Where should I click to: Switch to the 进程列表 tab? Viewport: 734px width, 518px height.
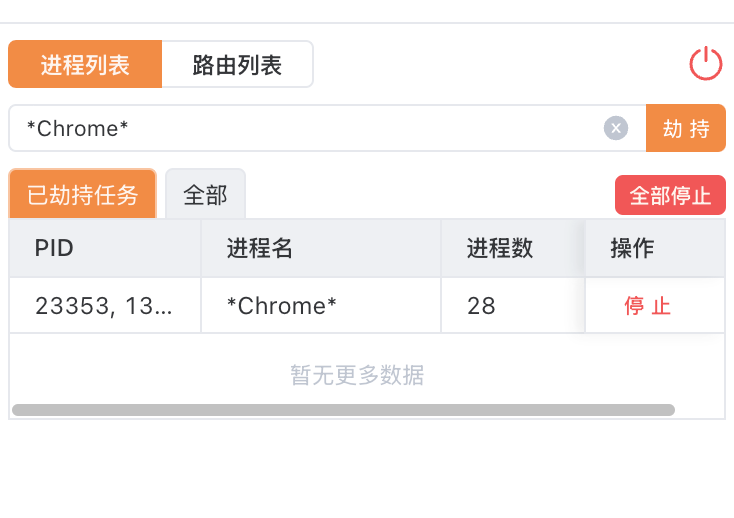(x=85, y=64)
